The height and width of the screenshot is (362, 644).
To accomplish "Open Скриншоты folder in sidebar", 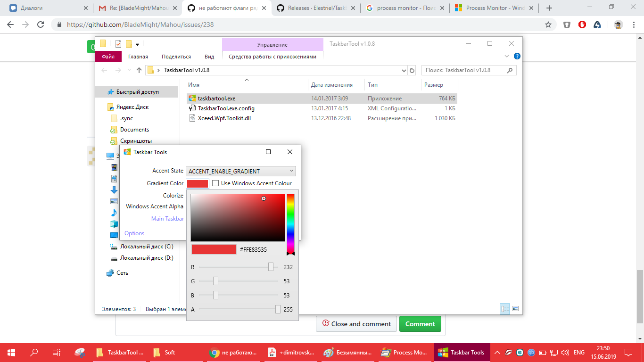I will 136,141.
